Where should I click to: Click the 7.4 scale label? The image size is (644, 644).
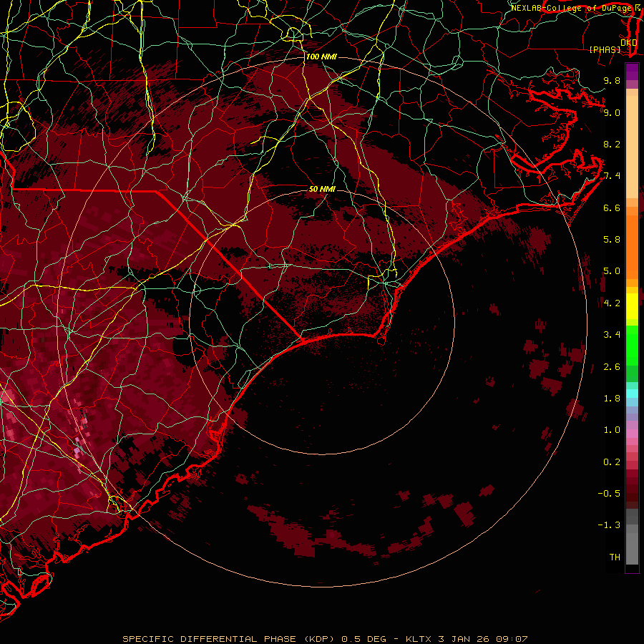(x=612, y=176)
